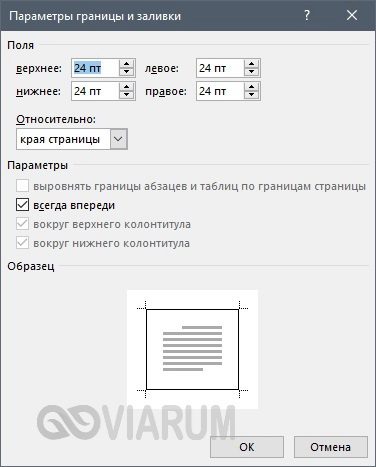Screen dimensions: 376x467
Task: Decrease the правое margin with down arrow
Action: tap(251, 95)
